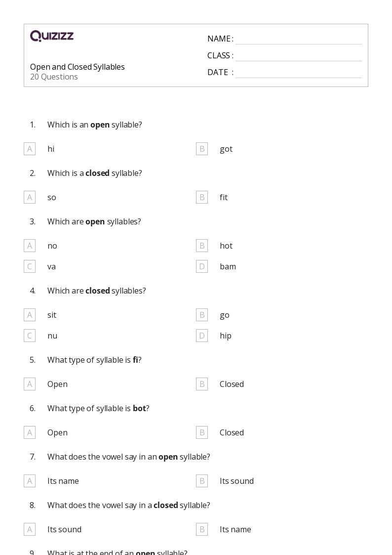The width and height of the screenshot is (392, 555).
Task: Click the Quizizz logo
Action: click(52, 36)
